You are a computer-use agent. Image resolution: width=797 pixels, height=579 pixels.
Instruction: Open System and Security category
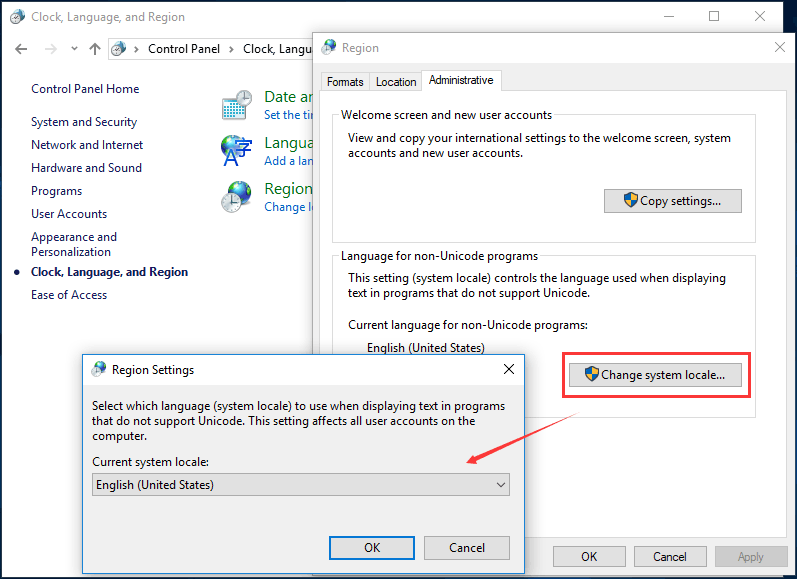click(x=84, y=122)
